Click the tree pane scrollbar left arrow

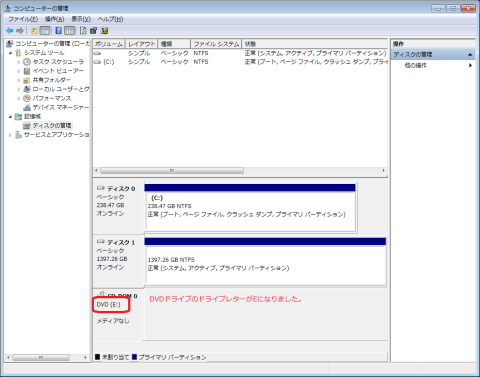click(8, 357)
